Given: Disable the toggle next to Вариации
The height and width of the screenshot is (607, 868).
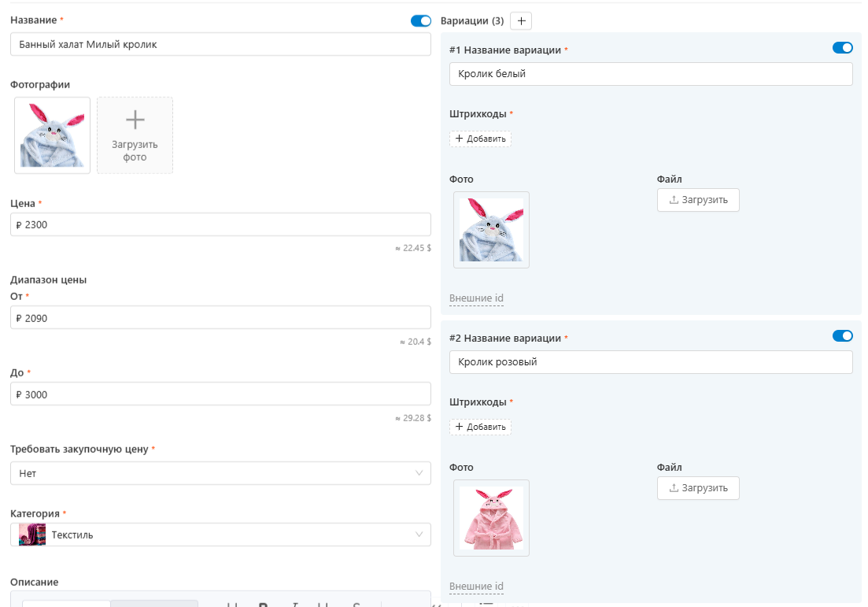Looking at the screenshot, I should click(x=421, y=21).
